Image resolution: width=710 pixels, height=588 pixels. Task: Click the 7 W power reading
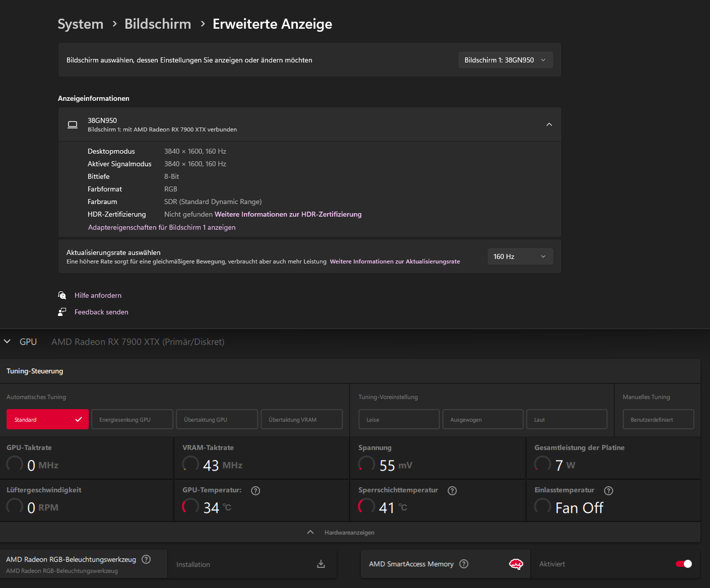coord(565,465)
